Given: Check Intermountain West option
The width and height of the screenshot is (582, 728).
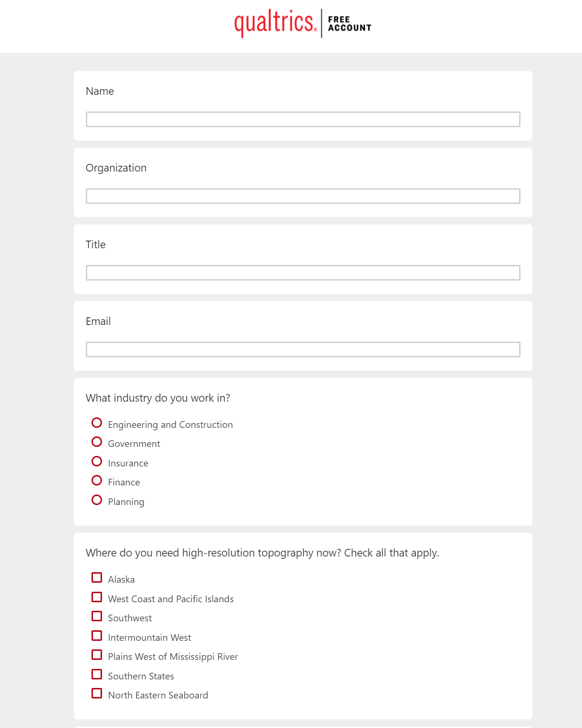Looking at the screenshot, I should point(97,636).
